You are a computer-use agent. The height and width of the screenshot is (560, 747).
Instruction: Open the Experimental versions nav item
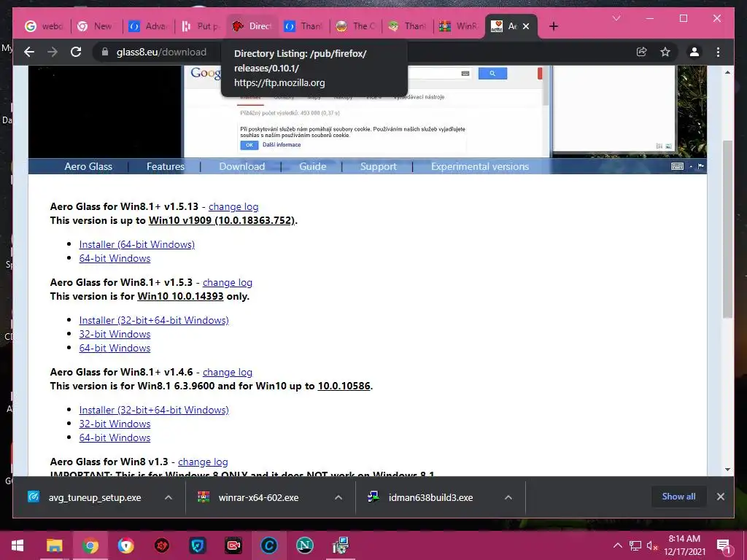pyautogui.click(x=480, y=167)
